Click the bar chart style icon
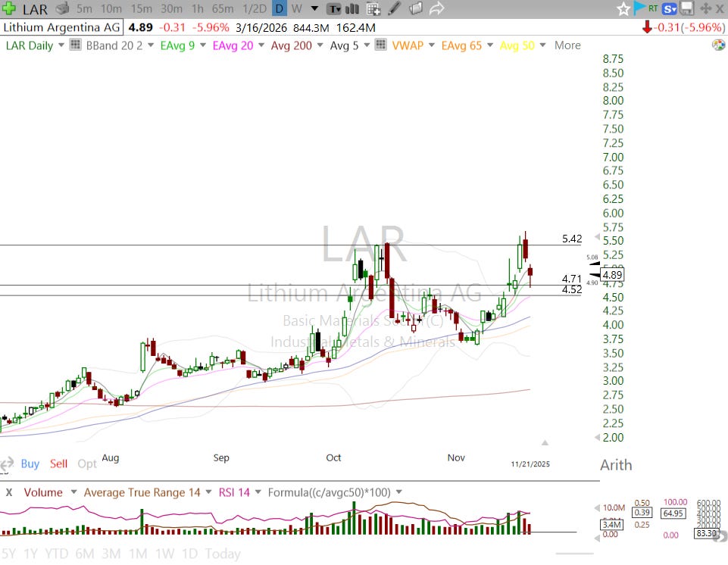Image resolution: width=728 pixels, height=565 pixels. (x=352, y=9)
